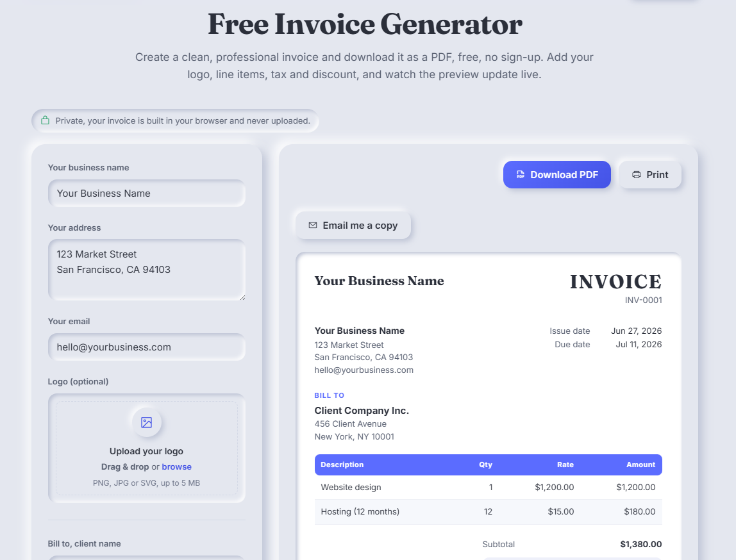Click the $1,380.00 subtotal value
Screen dimensions: 736x560
pyautogui.click(x=640, y=544)
